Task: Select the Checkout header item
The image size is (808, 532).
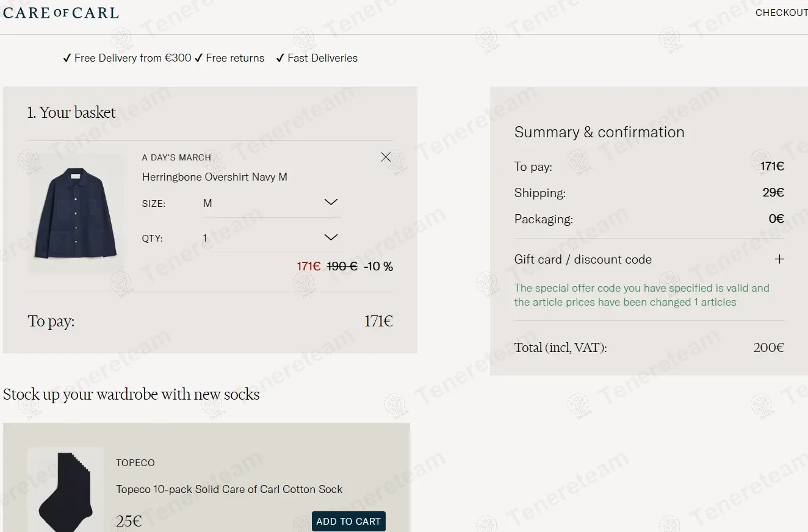Action: pos(781,13)
